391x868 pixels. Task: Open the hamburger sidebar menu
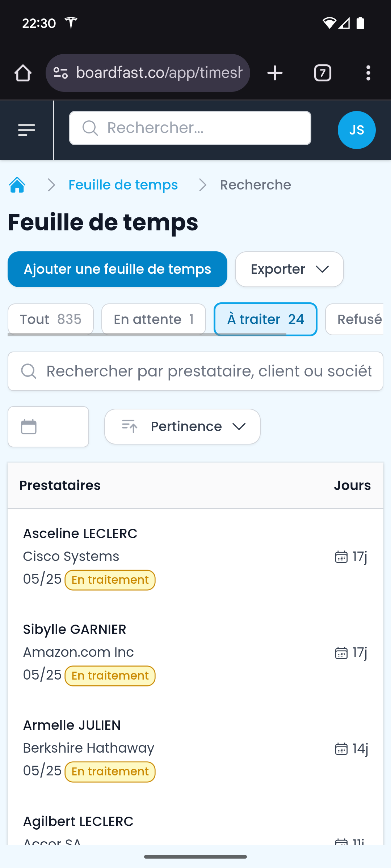pyautogui.click(x=26, y=130)
